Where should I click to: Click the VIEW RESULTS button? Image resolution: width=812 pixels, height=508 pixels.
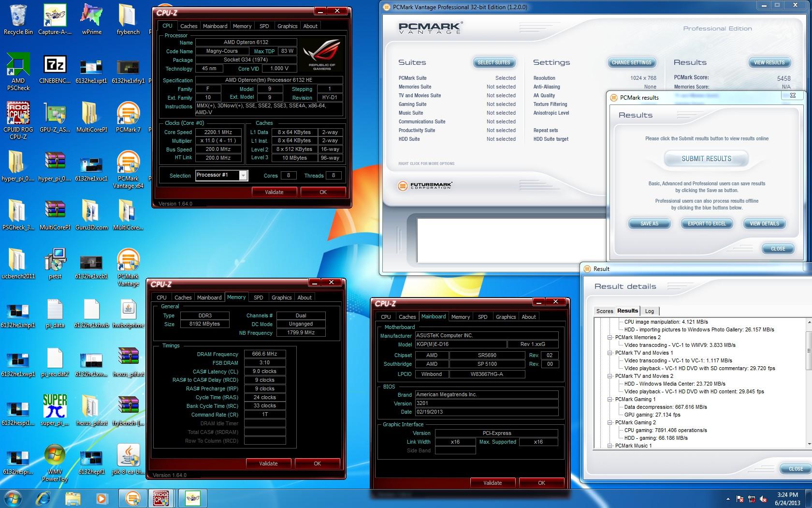point(769,62)
